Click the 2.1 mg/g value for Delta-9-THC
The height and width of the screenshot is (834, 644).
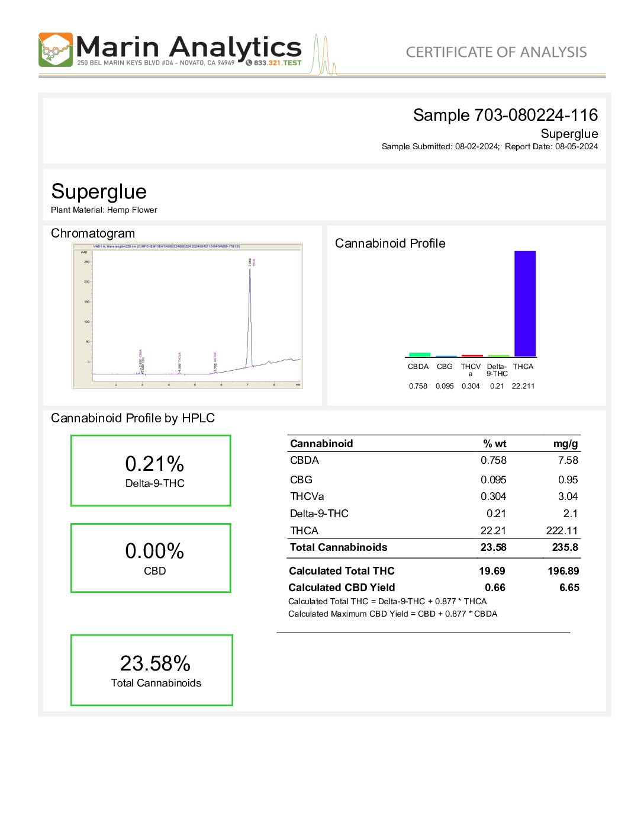click(x=571, y=514)
